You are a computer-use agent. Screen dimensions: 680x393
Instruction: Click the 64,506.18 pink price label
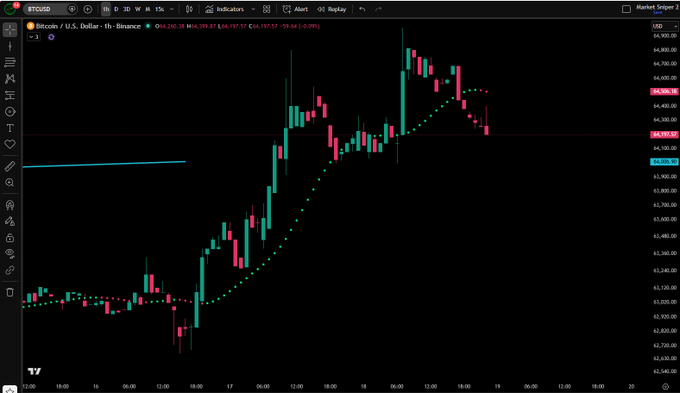tap(664, 92)
